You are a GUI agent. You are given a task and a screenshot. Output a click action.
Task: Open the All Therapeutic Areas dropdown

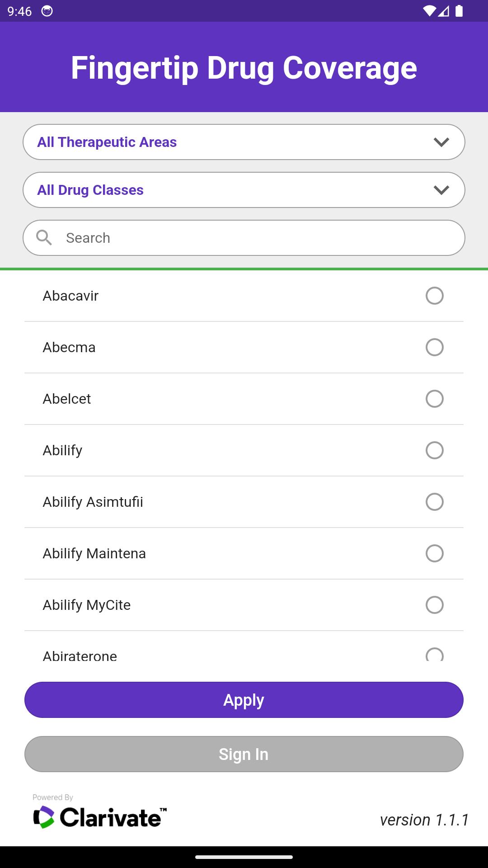[x=244, y=142]
